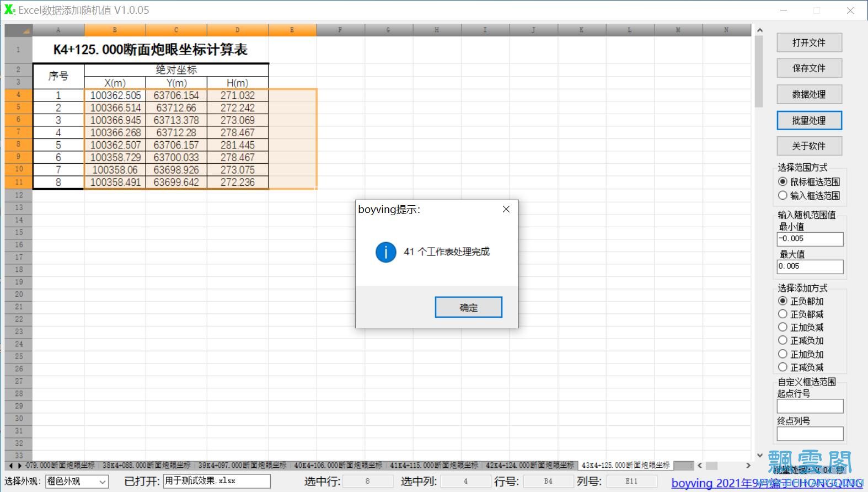
Task: Click the vertical scrollbar thumb
Action: point(759,71)
